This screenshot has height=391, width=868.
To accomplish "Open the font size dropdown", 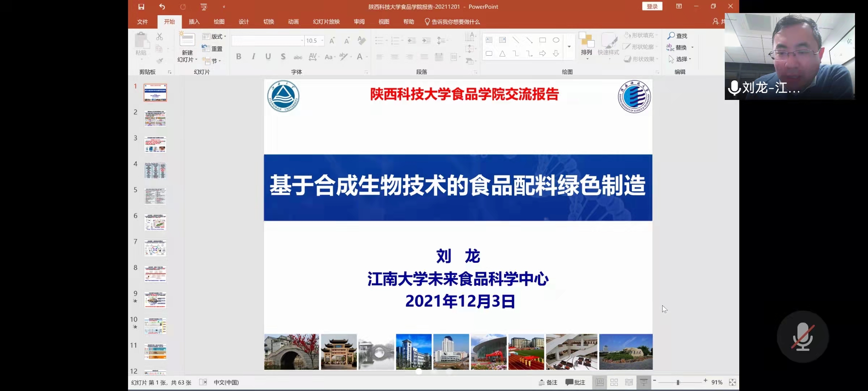I will click(322, 41).
